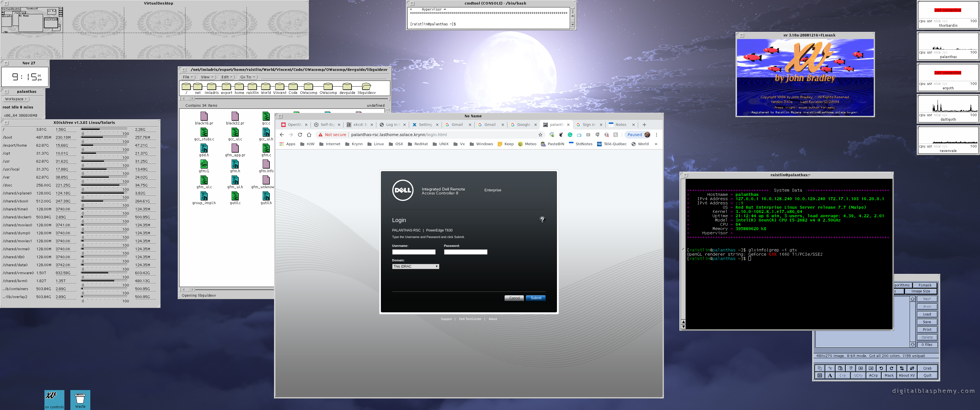980x410 pixels.
Task: Open the black32.pr file icon
Action: click(235, 116)
